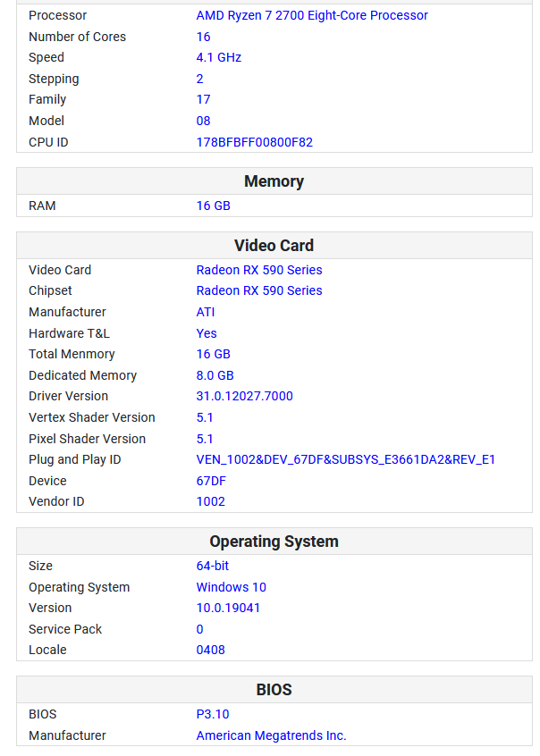
Task: Click the Size value '64-bit'
Action: point(212,566)
